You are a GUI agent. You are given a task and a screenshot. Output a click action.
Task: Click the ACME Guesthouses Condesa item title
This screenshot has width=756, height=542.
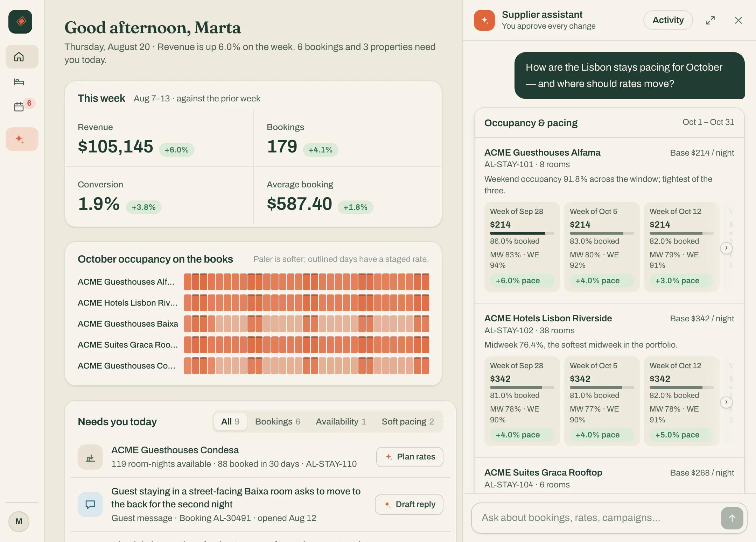click(x=175, y=450)
